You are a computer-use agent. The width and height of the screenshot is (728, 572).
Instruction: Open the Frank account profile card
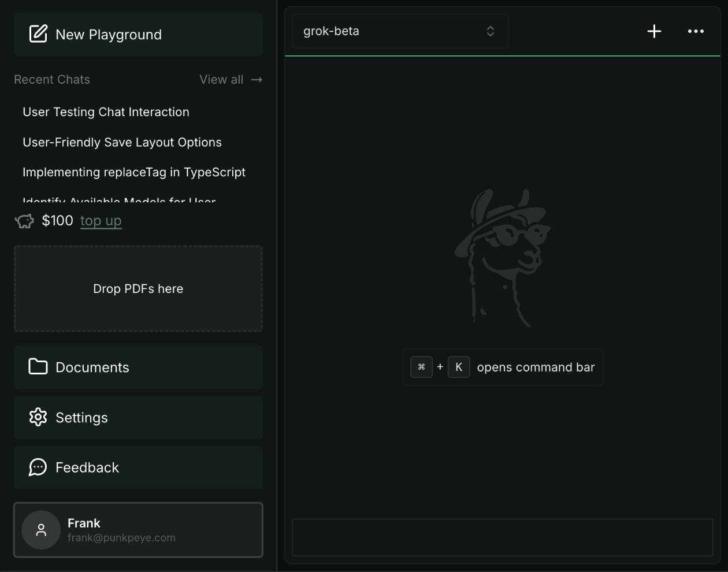point(138,530)
